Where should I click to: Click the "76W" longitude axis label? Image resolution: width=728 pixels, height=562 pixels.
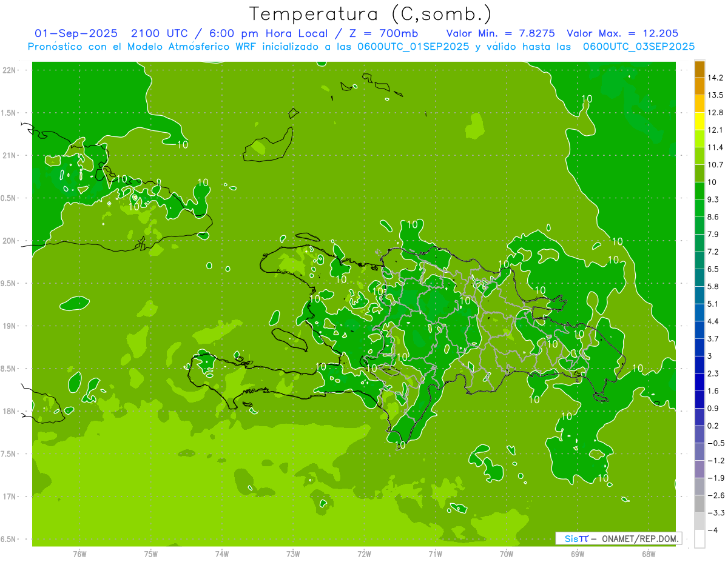[x=79, y=554]
